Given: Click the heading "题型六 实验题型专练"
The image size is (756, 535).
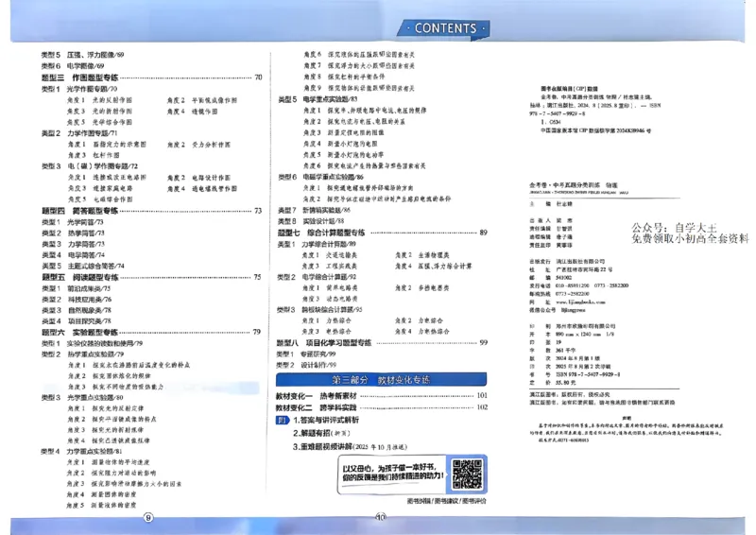Looking at the screenshot, I should coord(80,333).
